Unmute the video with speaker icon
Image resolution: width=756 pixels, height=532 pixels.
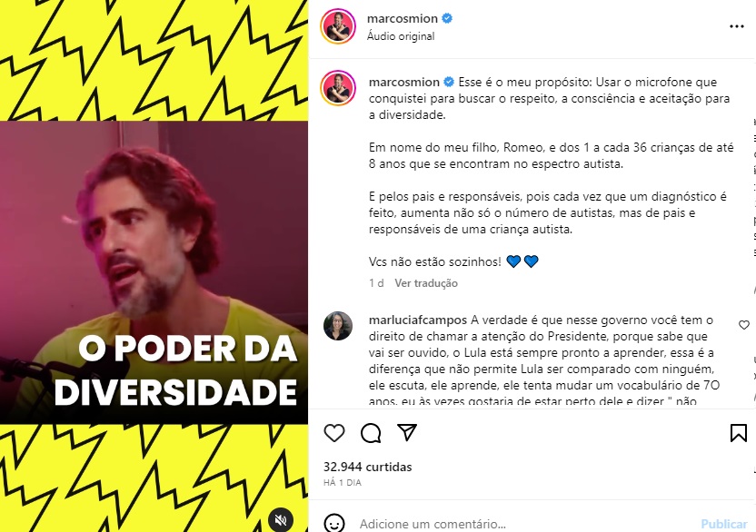(281, 520)
